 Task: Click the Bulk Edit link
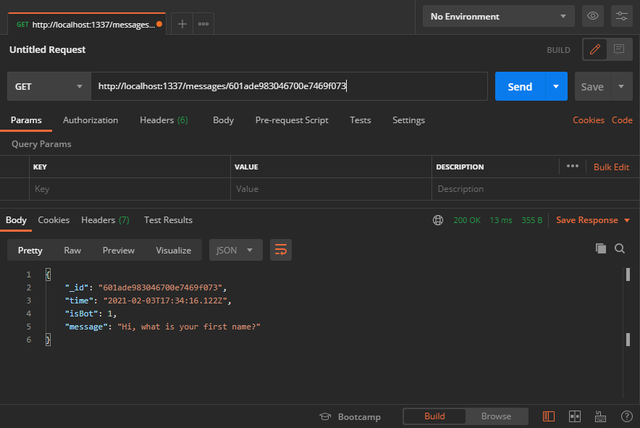pos(611,167)
